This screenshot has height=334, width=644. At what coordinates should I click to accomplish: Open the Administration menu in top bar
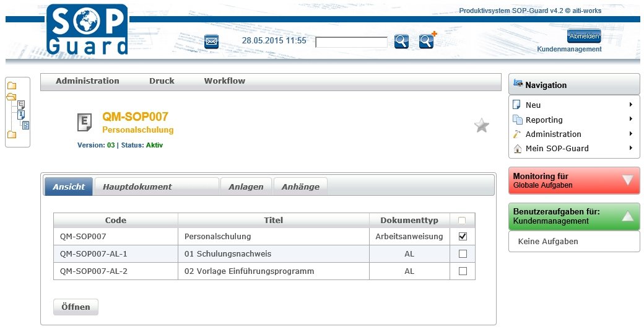[87, 81]
